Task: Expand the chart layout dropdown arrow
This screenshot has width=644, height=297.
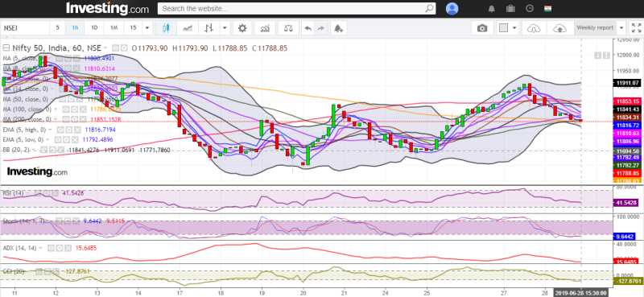Action: [x=514, y=28]
